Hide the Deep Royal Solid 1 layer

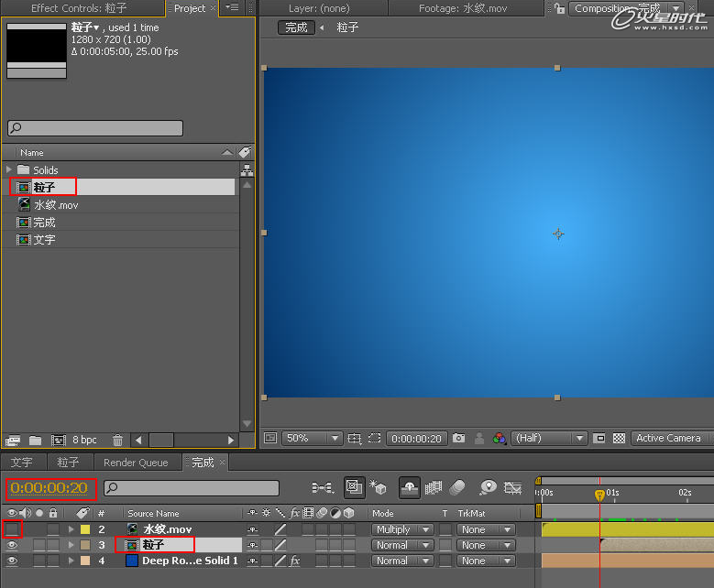pyautogui.click(x=13, y=561)
